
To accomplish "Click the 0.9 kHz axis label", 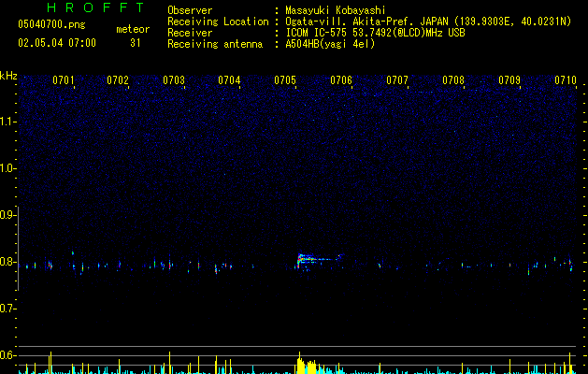I will coord(7,215).
